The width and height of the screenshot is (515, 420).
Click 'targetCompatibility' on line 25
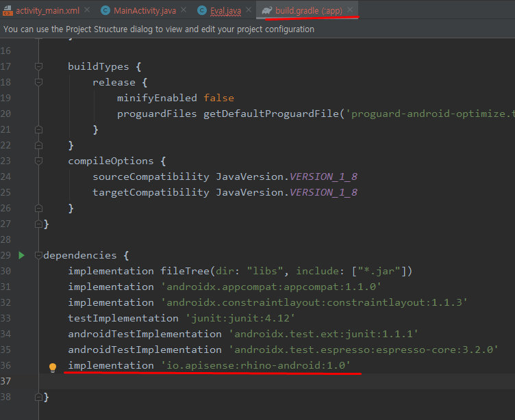[151, 193]
